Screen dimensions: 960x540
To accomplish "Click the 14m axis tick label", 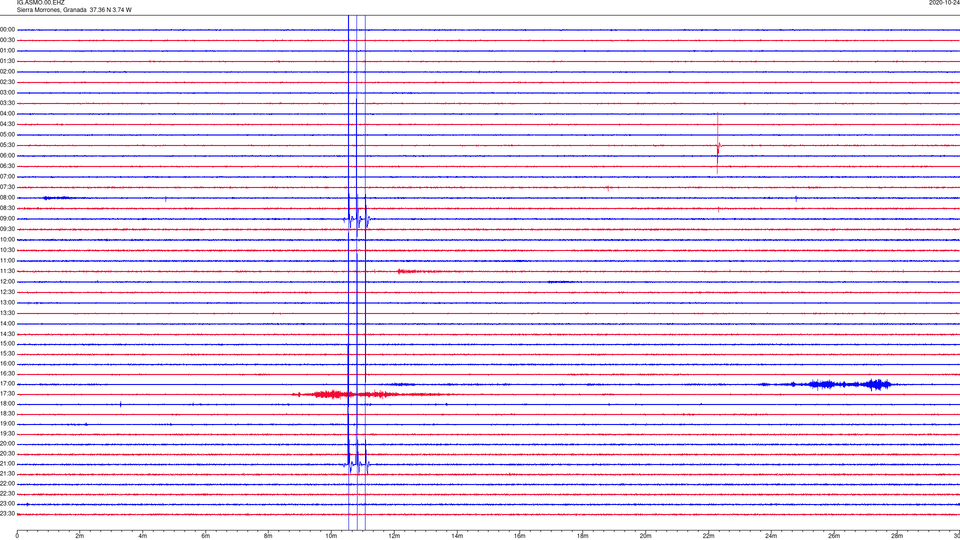I will coord(457,536).
